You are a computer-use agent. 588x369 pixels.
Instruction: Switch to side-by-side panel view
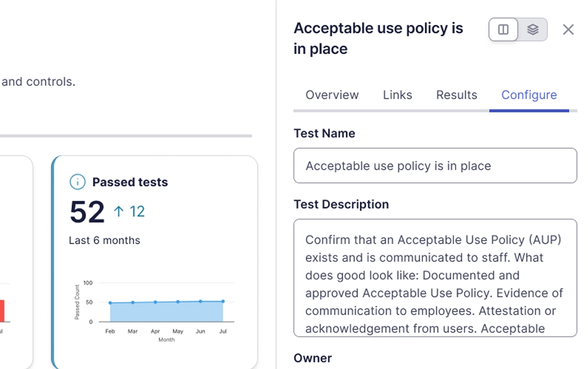(x=503, y=30)
